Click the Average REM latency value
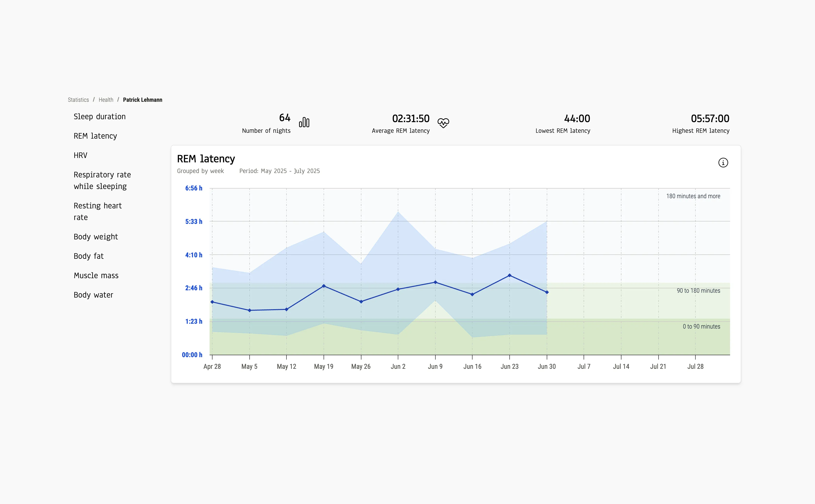The height and width of the screenshot is (504, 815). [x=410, y=119]
